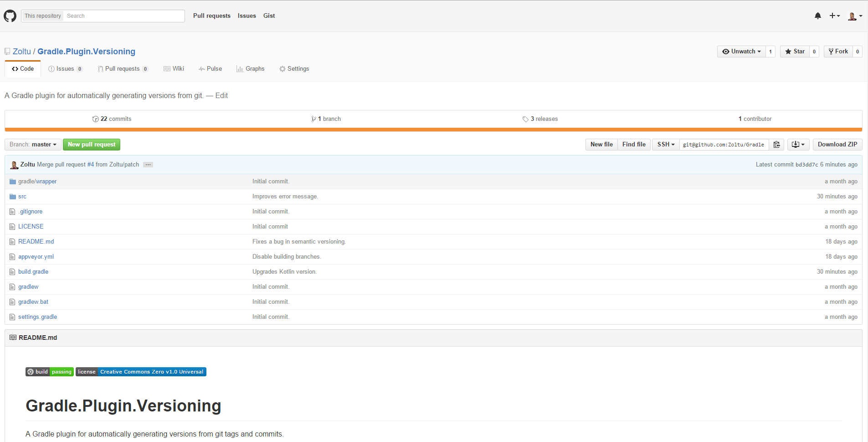The width and height of the screenshot is (868, 442).
Task: Switch to the Code tab
Action: tap(23, 69)
